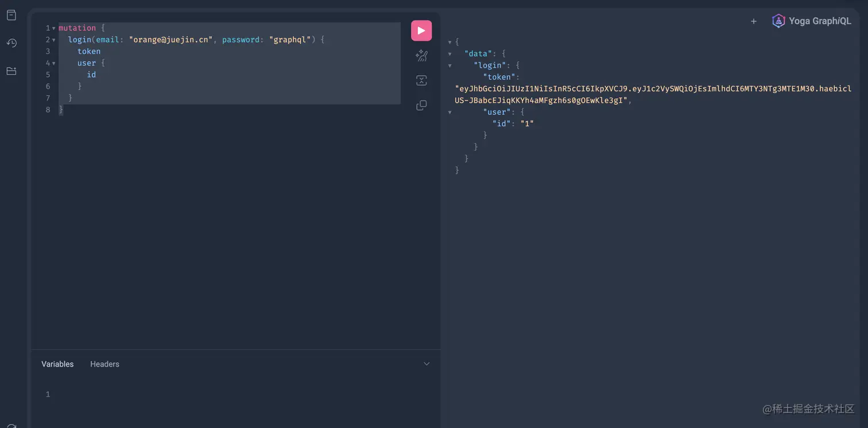Click the "graphql" password string
Viewport: 868px width, 428px height.
click(x=290, y=40)
